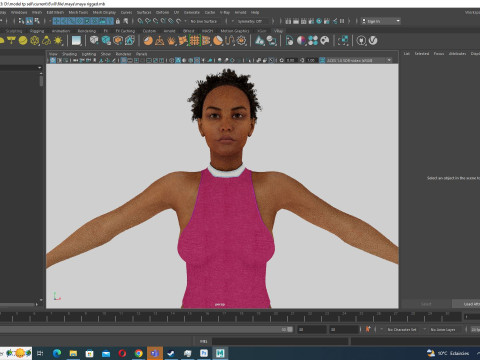Screen dimensions: 480x360
Task: Click the teal circular IPR render icon
Action: click(x=319, y=21)
